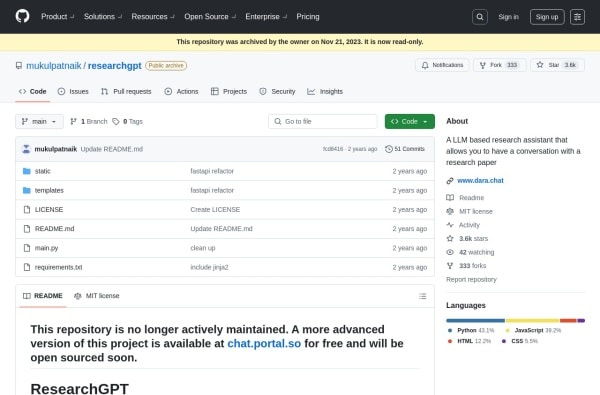Click the Python segment of languages bar
The height and width of the screenshot is (395, 600).
tap(476, 320)
